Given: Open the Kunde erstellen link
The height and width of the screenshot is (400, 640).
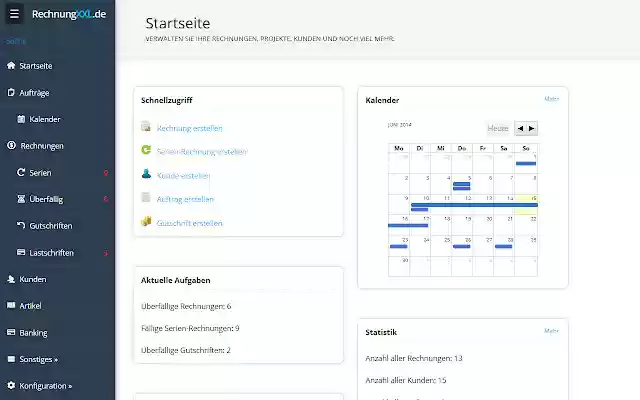Looking at the screenshot, I should [183, 176].
